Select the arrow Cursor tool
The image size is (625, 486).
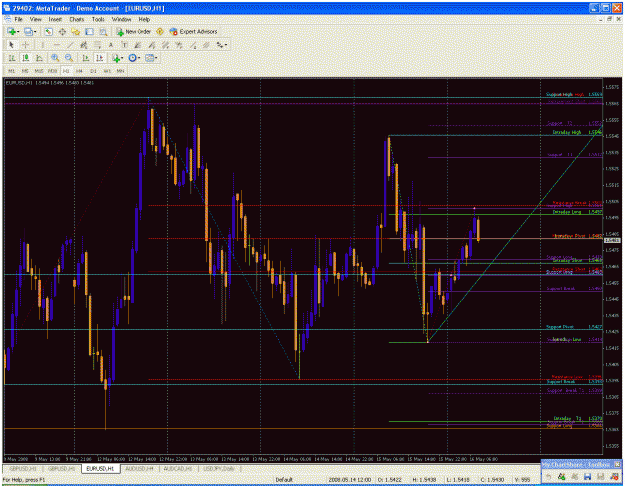tap(12, 45)
